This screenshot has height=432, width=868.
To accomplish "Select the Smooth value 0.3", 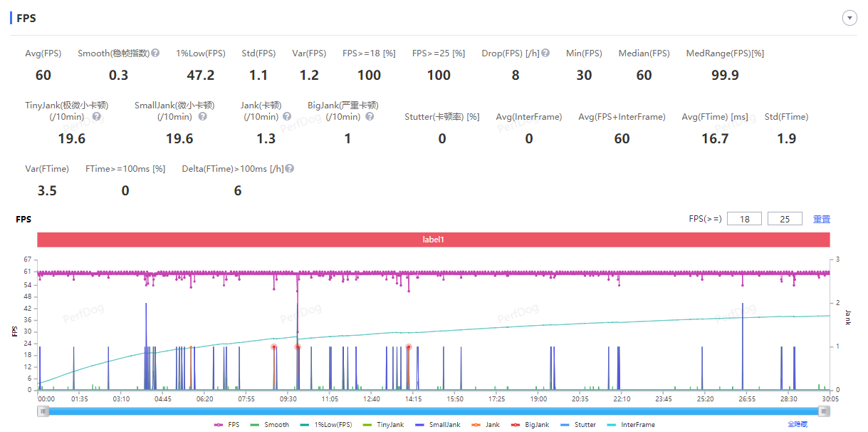I will (119, 75).
